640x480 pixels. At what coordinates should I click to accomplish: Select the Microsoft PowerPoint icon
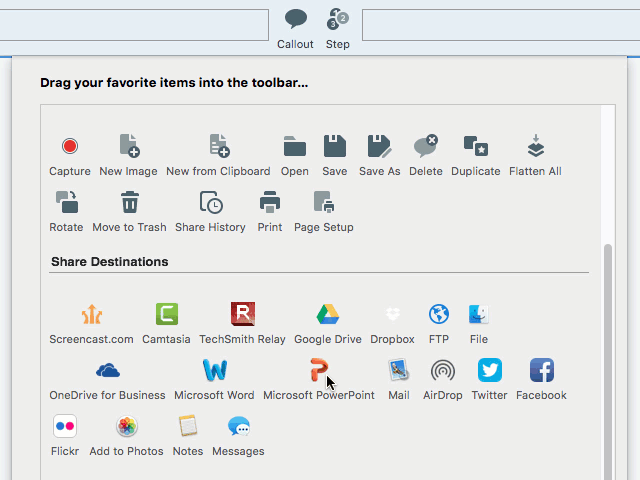click(x=319, y=370)
